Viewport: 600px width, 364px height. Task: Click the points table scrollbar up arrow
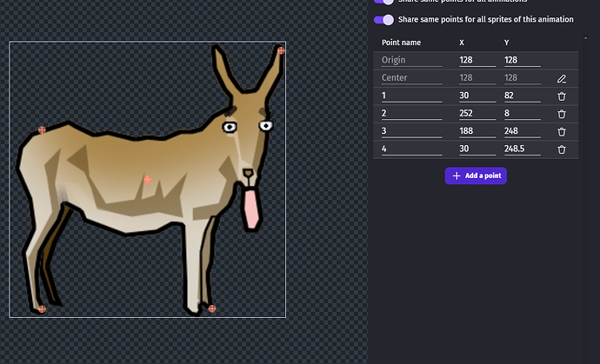[x=585, y=38]
